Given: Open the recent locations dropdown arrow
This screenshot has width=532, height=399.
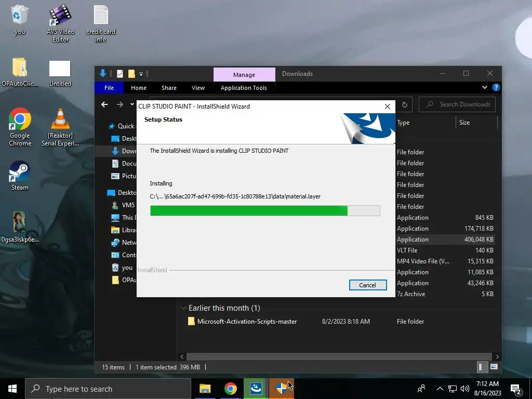Looking at the screenshot, I should coord(132,104).
